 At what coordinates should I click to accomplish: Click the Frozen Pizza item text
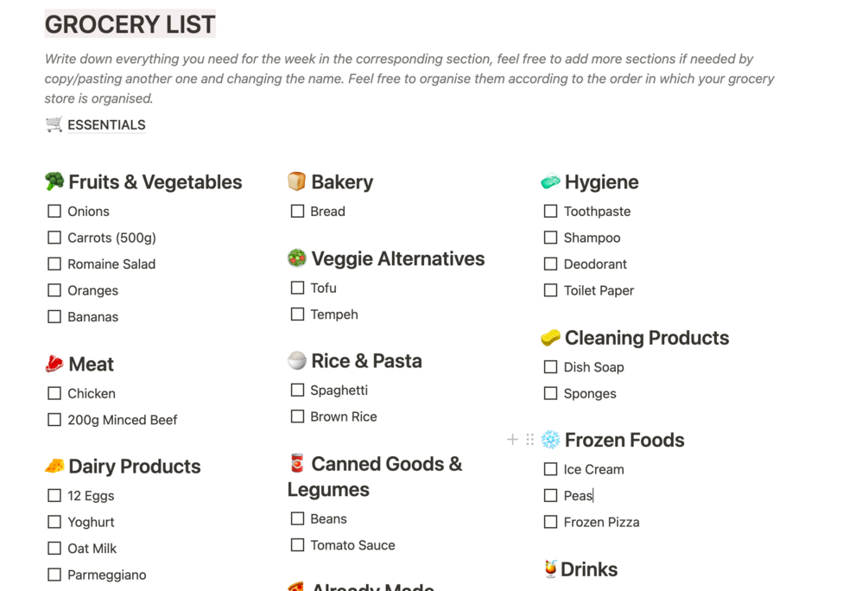click(x=601, y=522)
